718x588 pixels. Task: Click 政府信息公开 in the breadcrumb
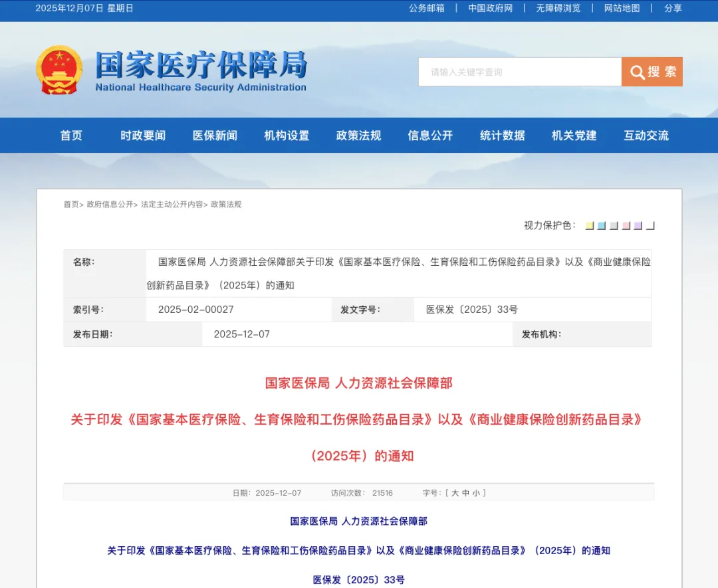point(110,205)
